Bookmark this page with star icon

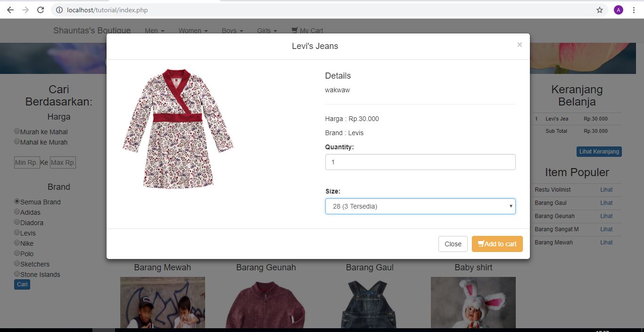pos(600,10)
